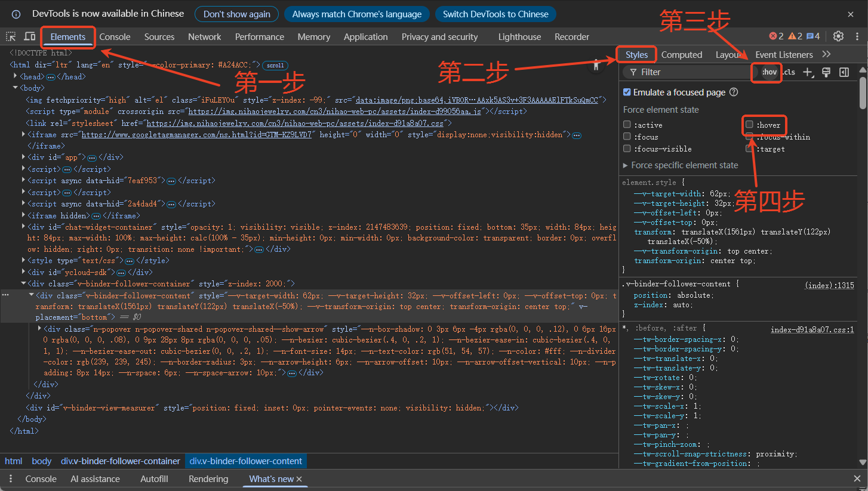Click the row actions dots beside selected node
The image size is (868, 491).
coord(5,295)
